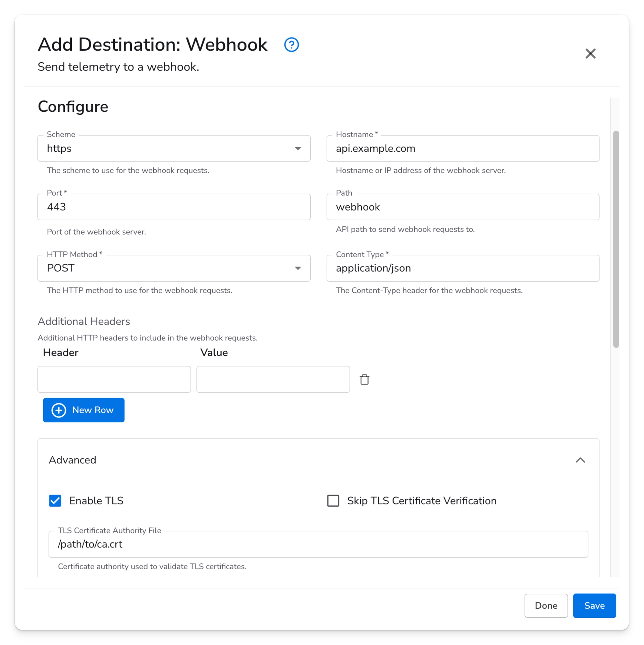644x645 pixels.
Task: Click the Hostname field showing api.example.com
Action: coord(463,148)
